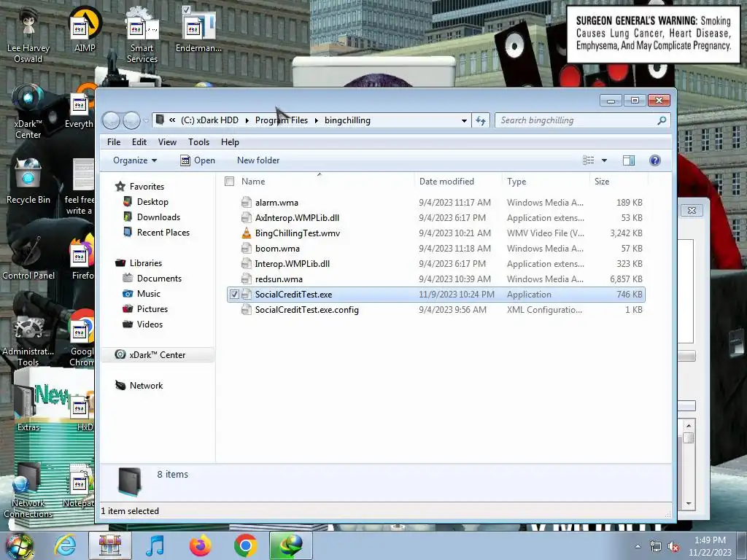The height and width of the screenshot is (560, 747).
Task: Toggle the preview pane icon
Action: [629, 160]
